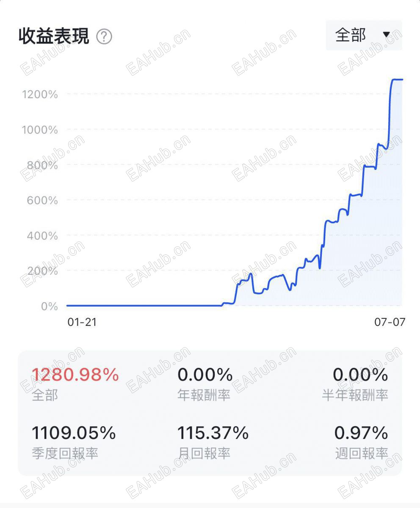
Task: Click the 800% axis label
Action: pos(42,165)
